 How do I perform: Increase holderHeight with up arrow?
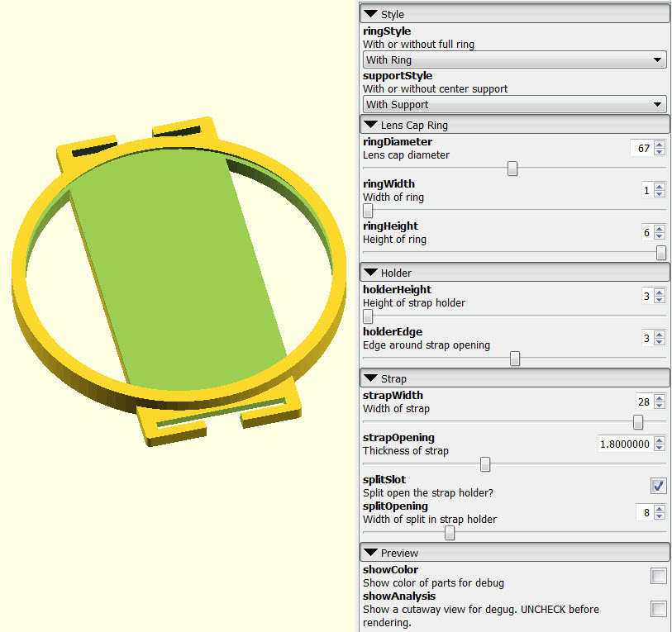coord(660,292)
